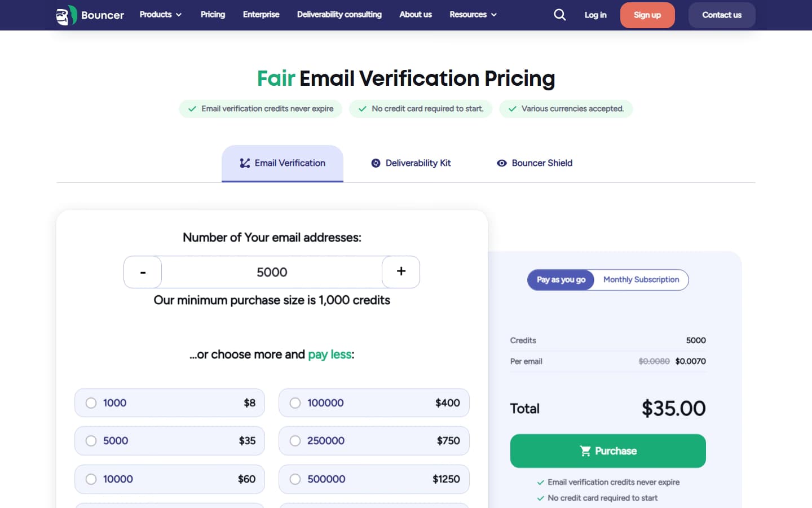The width and height of the screenshot is (812, 508).
Task: Switch to the Deliverability Kit tab
Action: coord(411,163)
